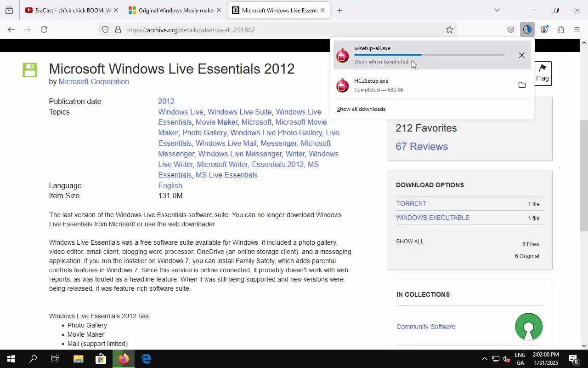Switch to EraCast chick chick BOOM tab

point(71,10)
